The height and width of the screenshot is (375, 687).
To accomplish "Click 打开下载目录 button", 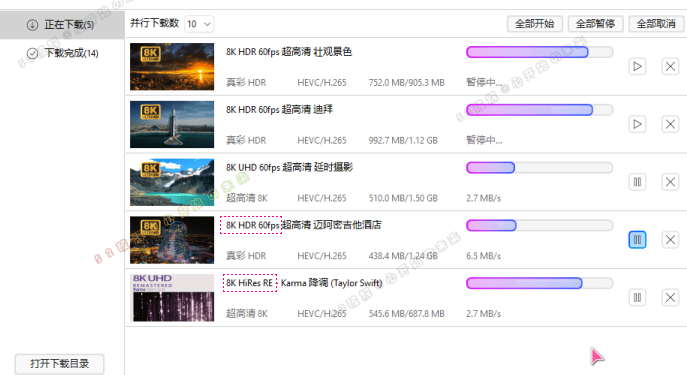I will [60, 364].
